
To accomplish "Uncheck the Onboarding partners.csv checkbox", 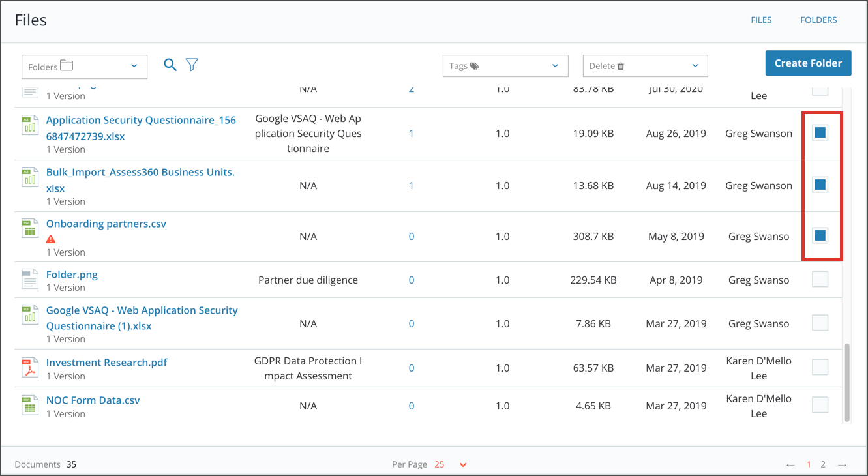I will tap(820, 235).
